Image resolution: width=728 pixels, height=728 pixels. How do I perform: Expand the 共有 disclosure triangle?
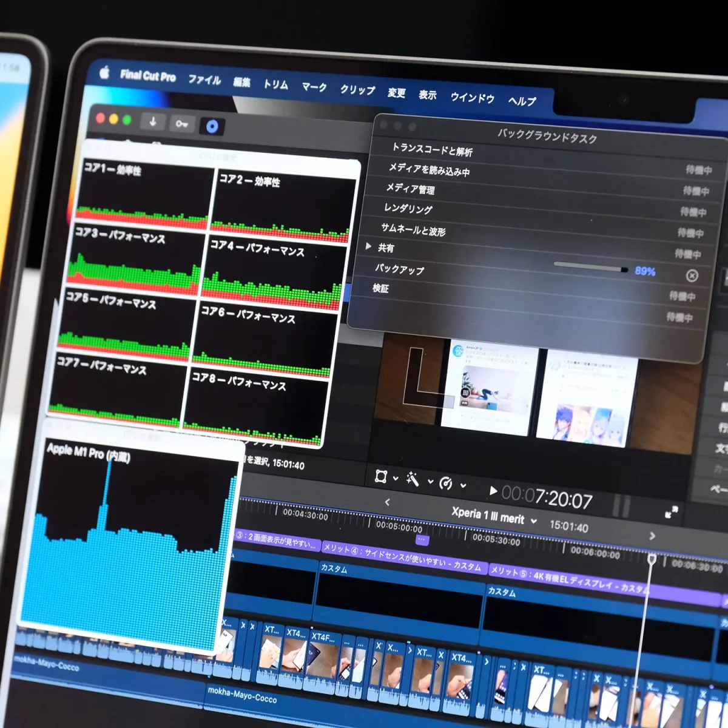pyautogui.click(x=368, y=246)
